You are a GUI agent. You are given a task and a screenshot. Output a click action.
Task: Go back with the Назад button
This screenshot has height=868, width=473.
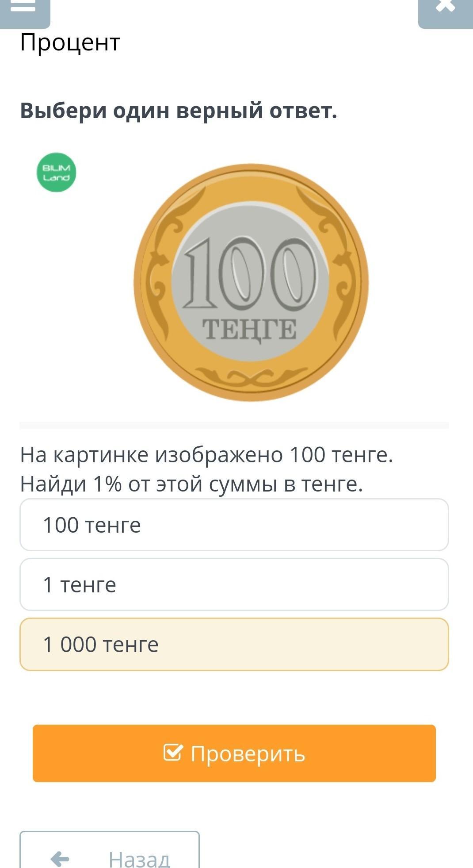pyautogui.click(x=110, y=856)
